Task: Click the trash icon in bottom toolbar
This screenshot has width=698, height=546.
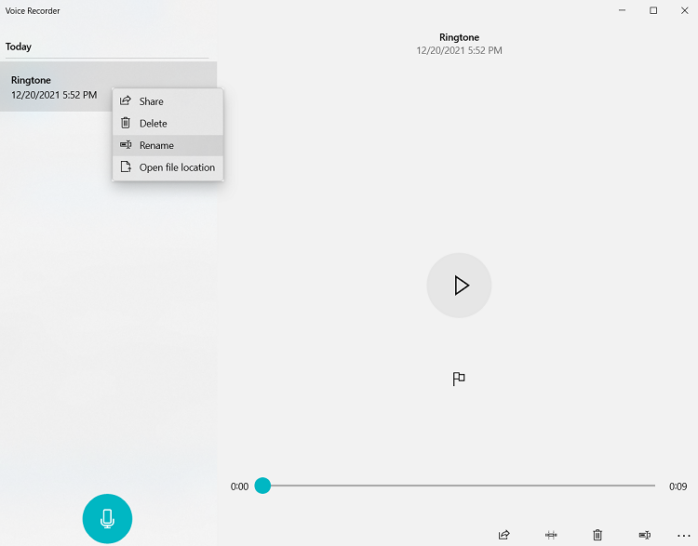Action: pyautogui.click(x=597, y=534)
